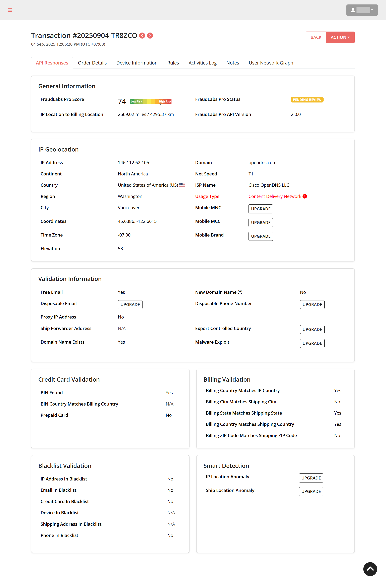Click UPGRADE for Mobile MCC

pyautogui.click(x=261, y=223)
